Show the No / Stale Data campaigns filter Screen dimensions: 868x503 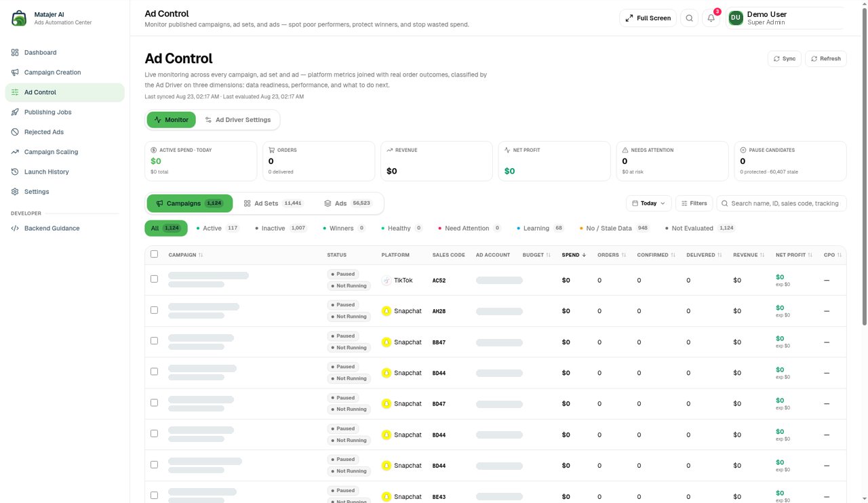[x=614, y=228]
